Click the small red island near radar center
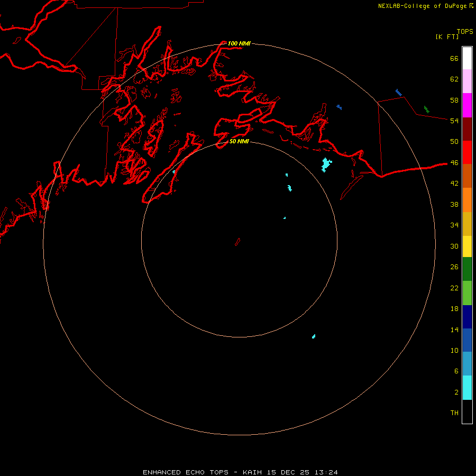This screenshot has width=476, height=476. (237, 242)
